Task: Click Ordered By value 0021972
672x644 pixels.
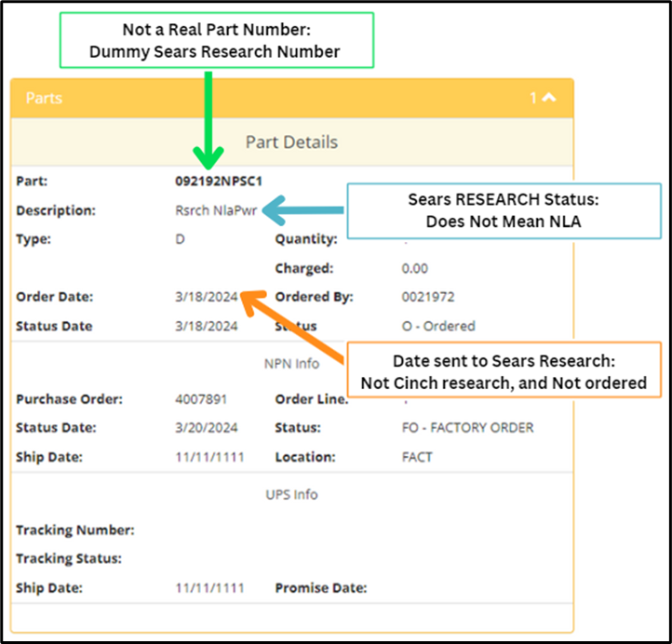Action: point(428,297)
